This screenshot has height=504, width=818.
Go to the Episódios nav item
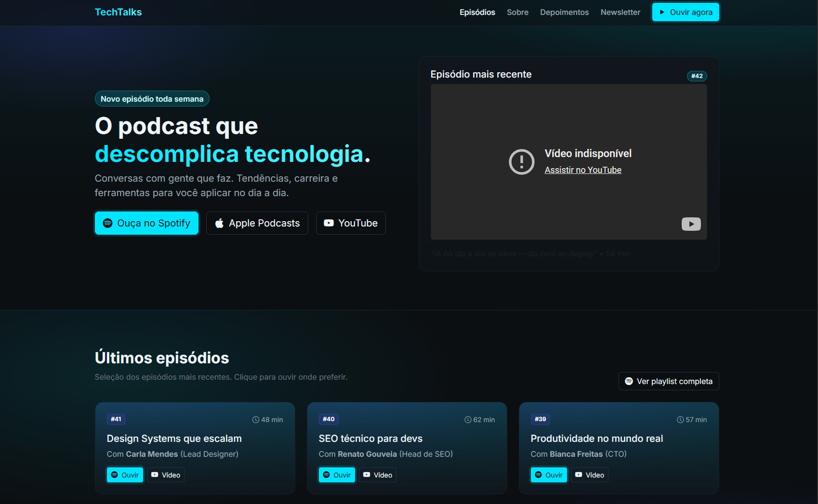pos(477,13)
